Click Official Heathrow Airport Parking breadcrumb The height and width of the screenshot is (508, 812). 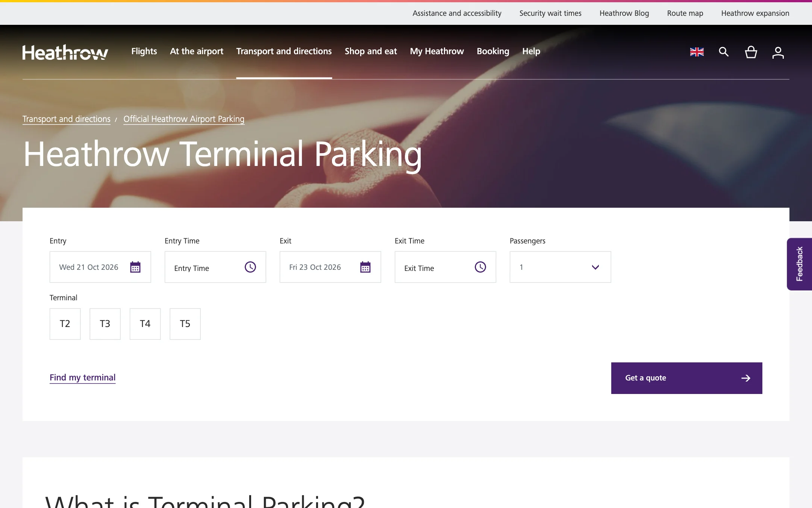[184, 119]
